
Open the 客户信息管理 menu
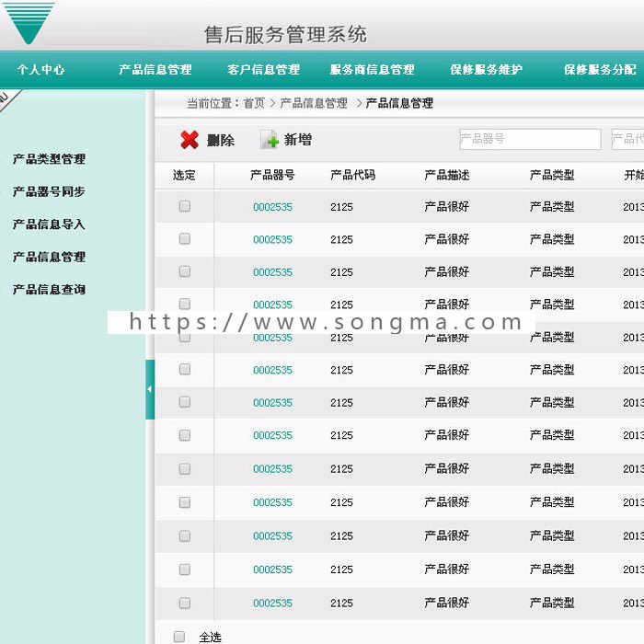tap(264, 69)
